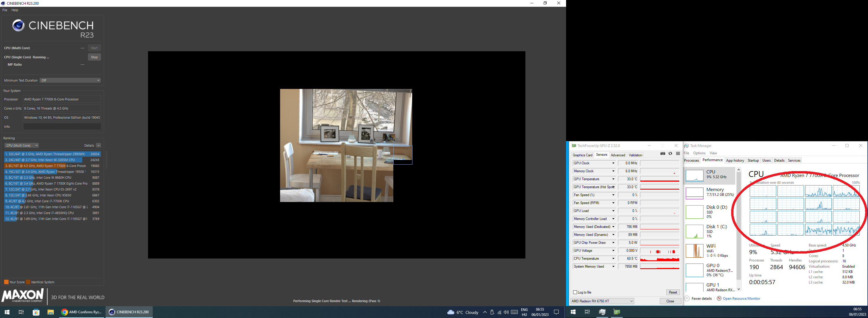Open notification center icon
Image resolution: width=868 pixels, height=318 pixels.
[x=557, y=312]
